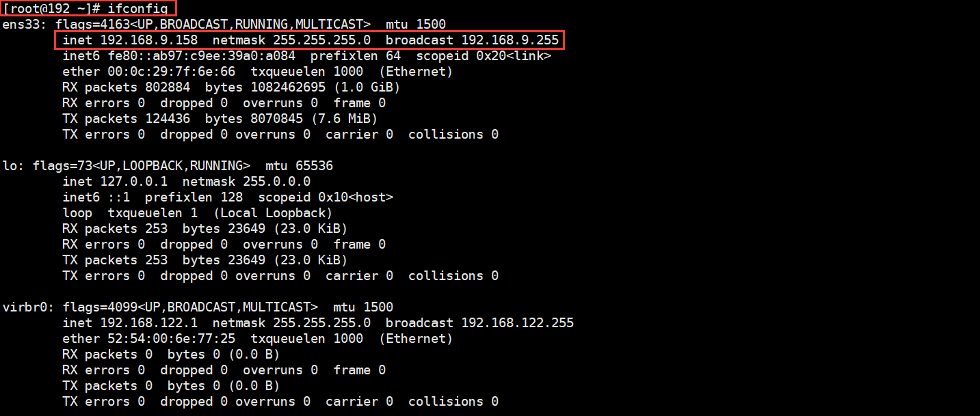Click prefixlen 64 value
Viewport: 980px width, 416px height.
point(393,56)
